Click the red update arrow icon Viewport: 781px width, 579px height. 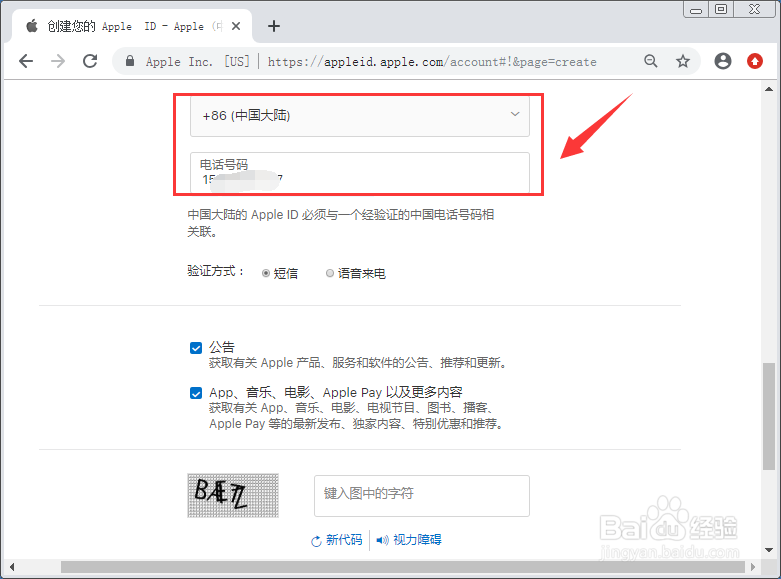755,61
